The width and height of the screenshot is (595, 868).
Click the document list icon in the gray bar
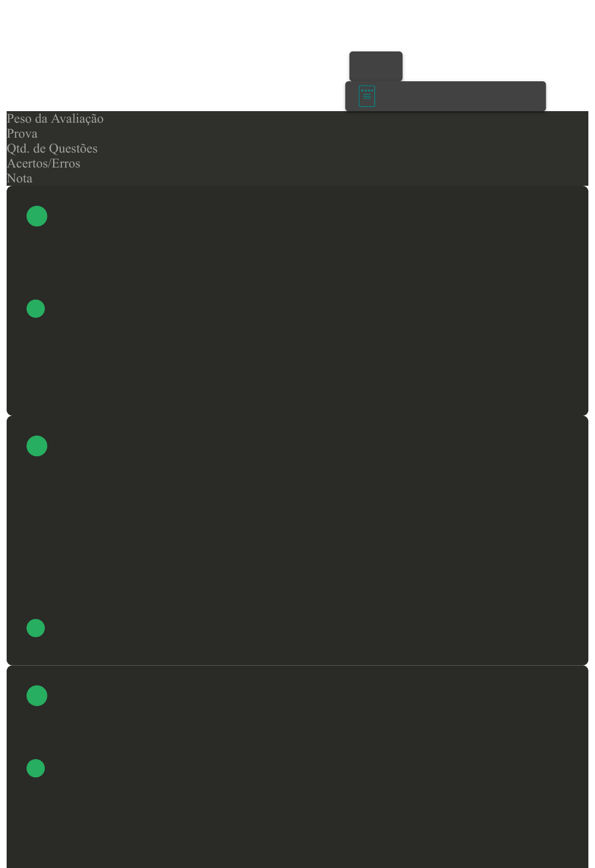367,96
